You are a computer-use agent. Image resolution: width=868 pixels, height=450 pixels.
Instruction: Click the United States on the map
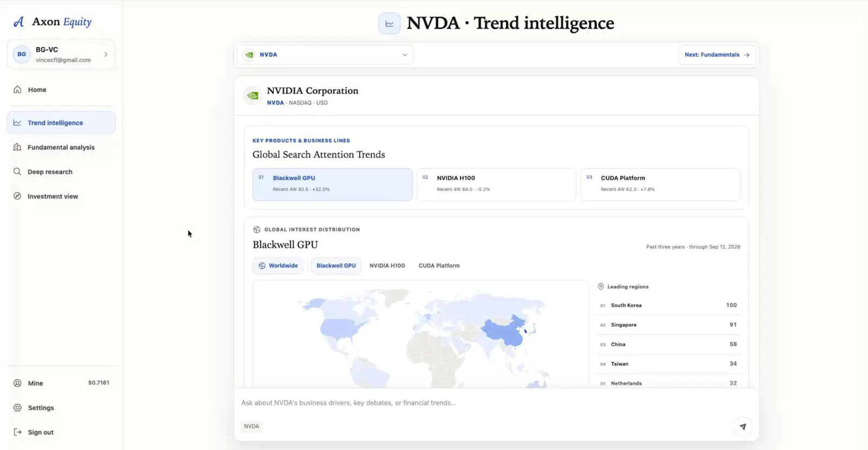click(x=339, y=328)
